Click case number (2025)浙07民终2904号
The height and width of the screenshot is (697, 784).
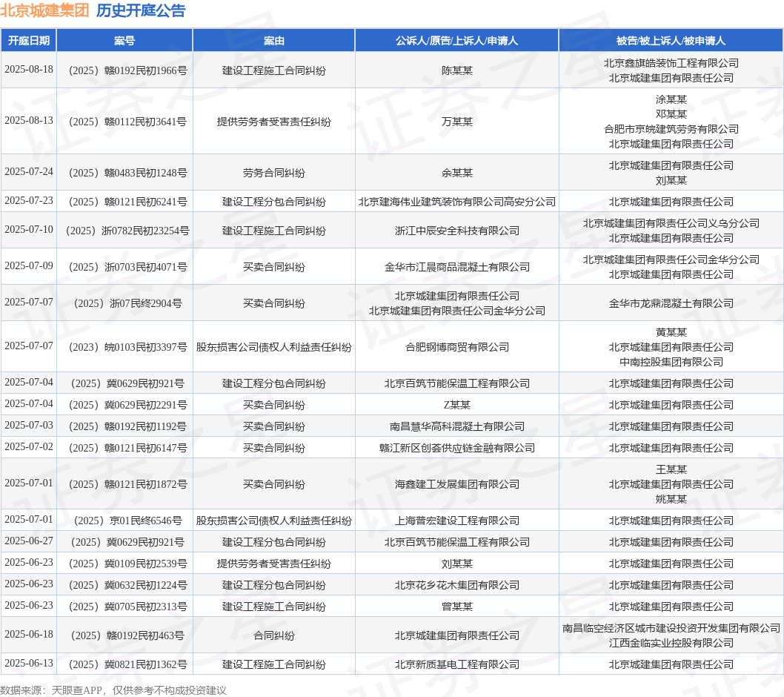tap(127, 303)
